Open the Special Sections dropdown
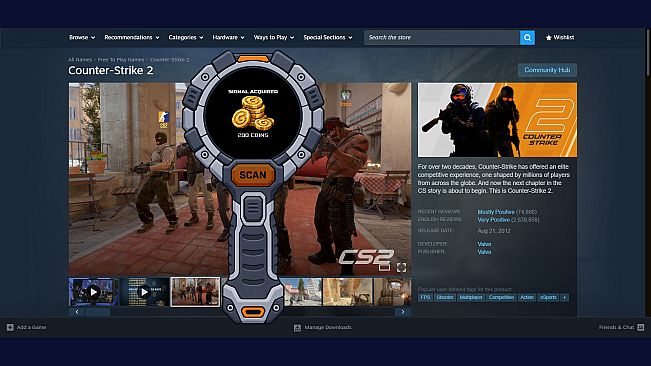 tap(328, 37)
